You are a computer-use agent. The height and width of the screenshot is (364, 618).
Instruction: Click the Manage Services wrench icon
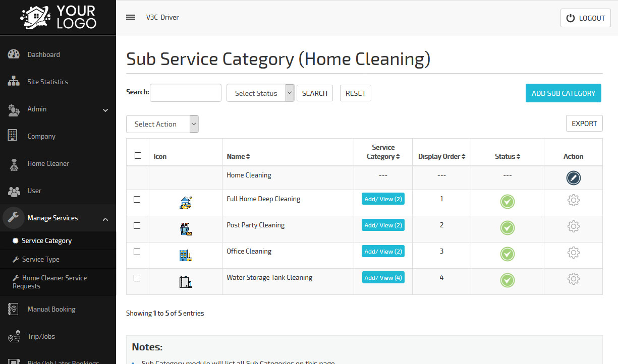14,218
